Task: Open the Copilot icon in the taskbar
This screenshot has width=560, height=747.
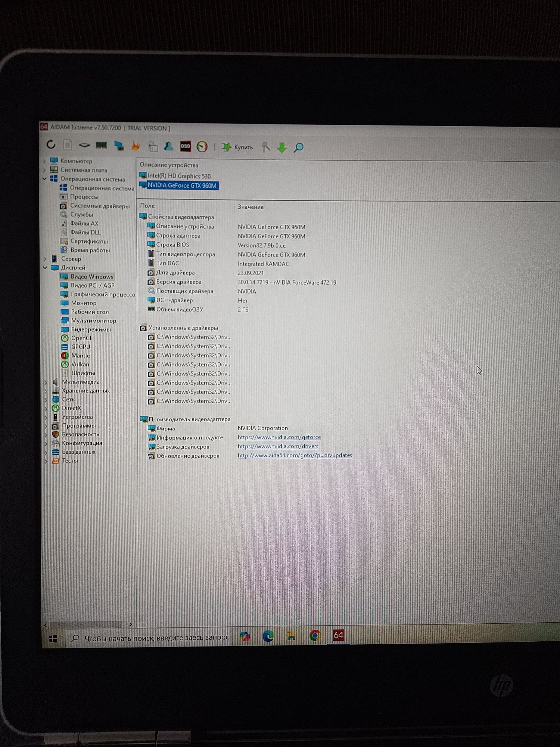Action: (x=245, y=636)
